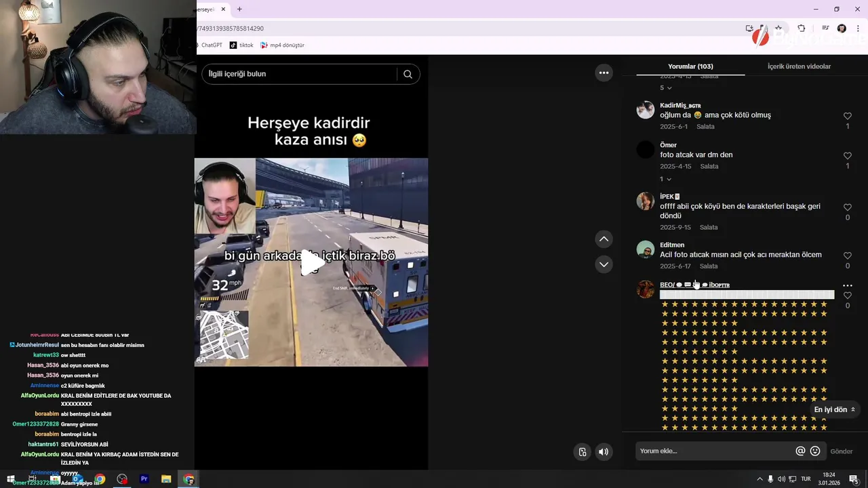Open the network tray icon
Screen dimensions: 868x488
coord(792,479)
